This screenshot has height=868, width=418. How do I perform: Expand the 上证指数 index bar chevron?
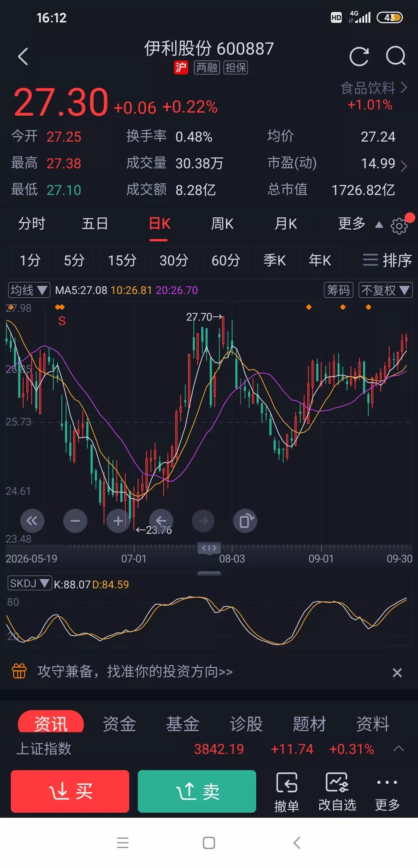(399, 748)
